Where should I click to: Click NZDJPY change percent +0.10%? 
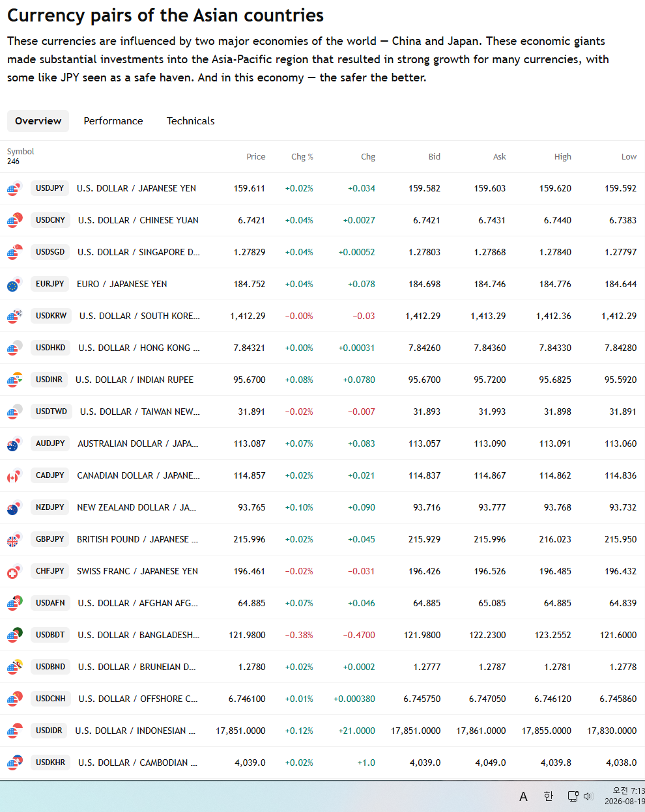(299, 508)
